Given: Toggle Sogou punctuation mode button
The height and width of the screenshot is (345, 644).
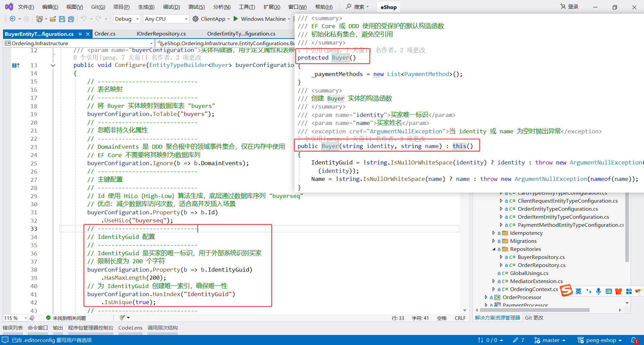Looking at the screenshot, I should coord(589,291).
